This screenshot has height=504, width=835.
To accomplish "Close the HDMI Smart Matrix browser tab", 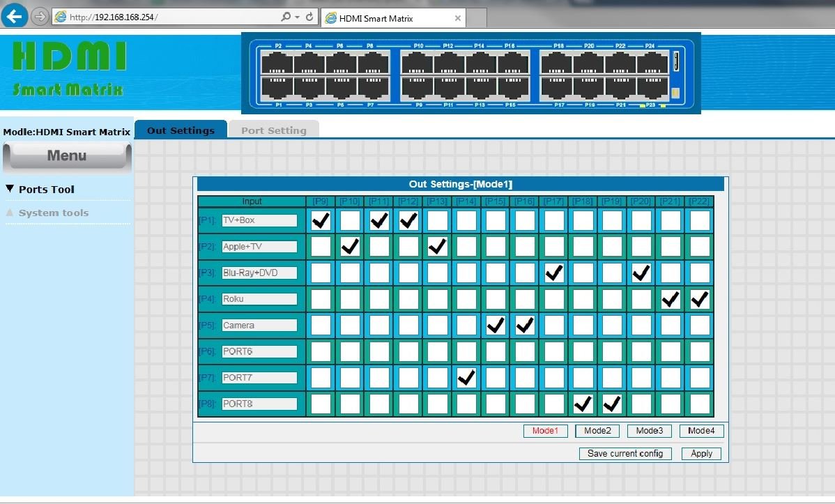I will click(x=457, y=18).
